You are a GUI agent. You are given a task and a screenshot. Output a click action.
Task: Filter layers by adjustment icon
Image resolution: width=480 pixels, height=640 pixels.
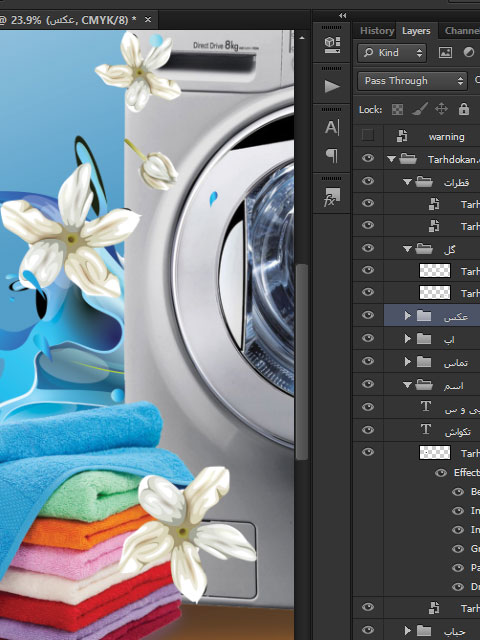click(469, 52)
